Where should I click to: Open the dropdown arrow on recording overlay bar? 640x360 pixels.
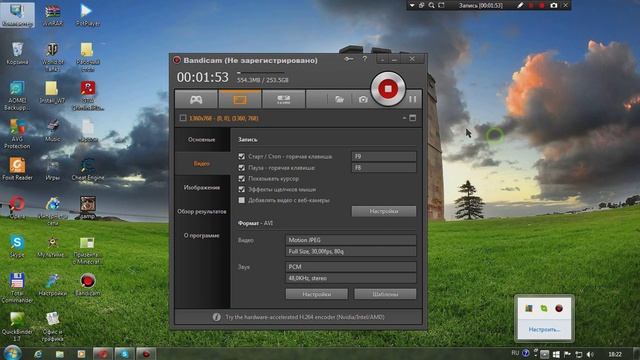coord(412,5)
